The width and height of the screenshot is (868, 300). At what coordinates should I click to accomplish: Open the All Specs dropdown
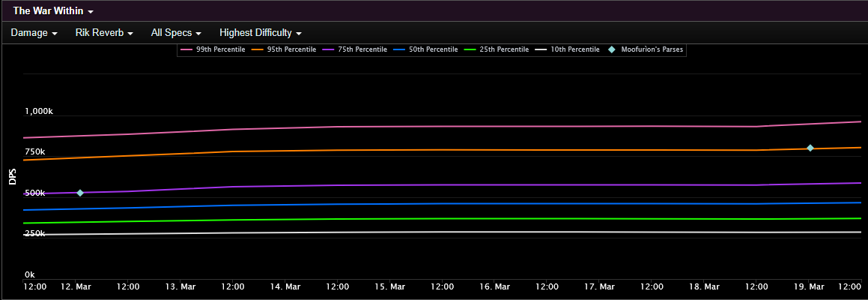pyautogui.click(x=175, y=33)
